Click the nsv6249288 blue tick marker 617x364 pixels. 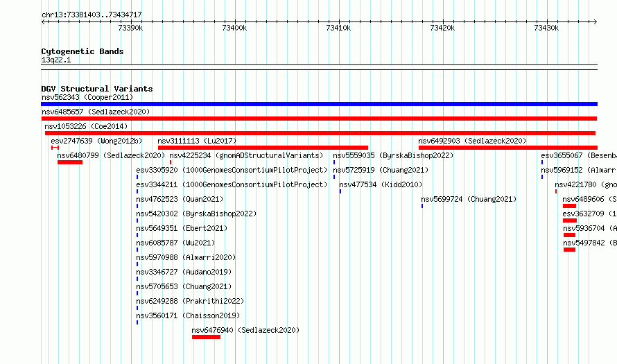(x=137, y=308)
